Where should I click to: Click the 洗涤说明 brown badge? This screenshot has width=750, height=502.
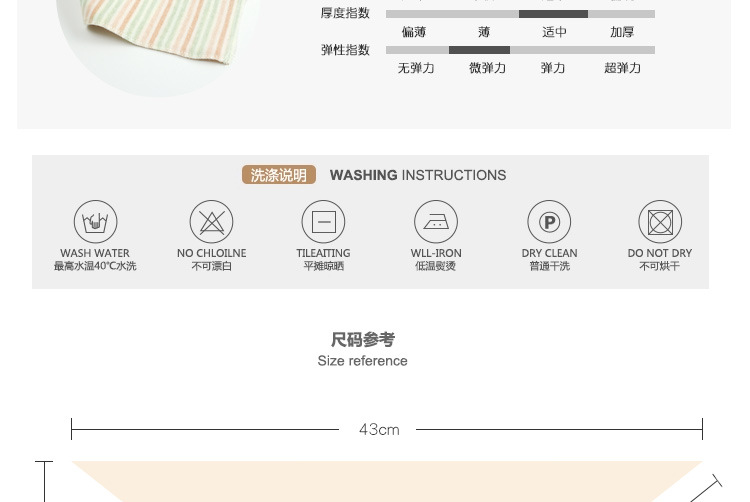pyautogui.click(x=278, y=175)
